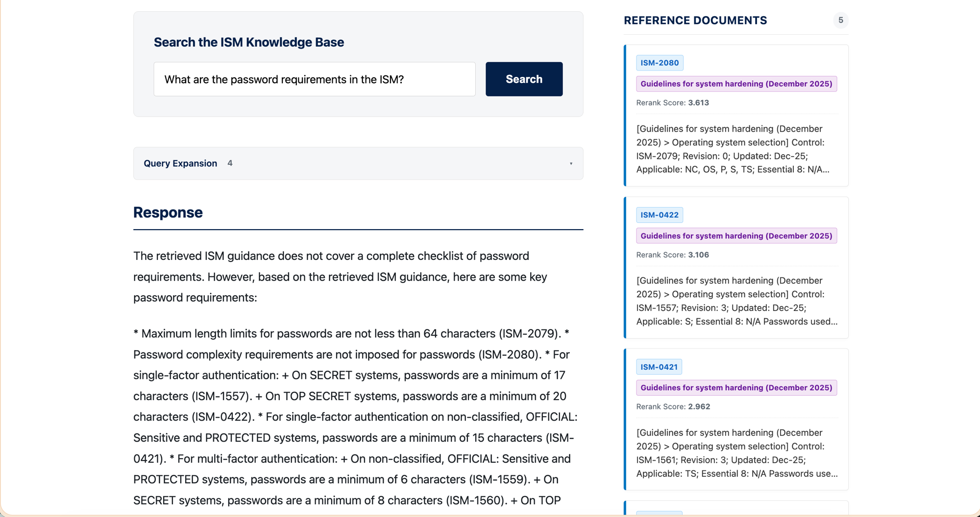Viewport: 980px width, 517px height.
Task: Click the REFERENCE DOCUMENTS heading
Action: click(x=695, y=20)
